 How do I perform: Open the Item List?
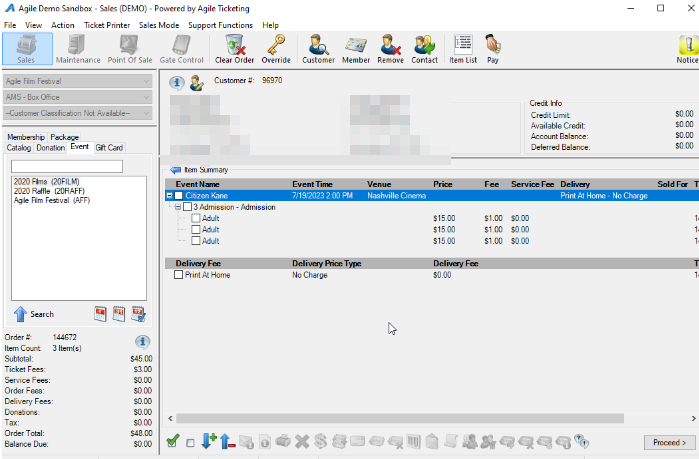pyautogui.click(x=463, y=49)
